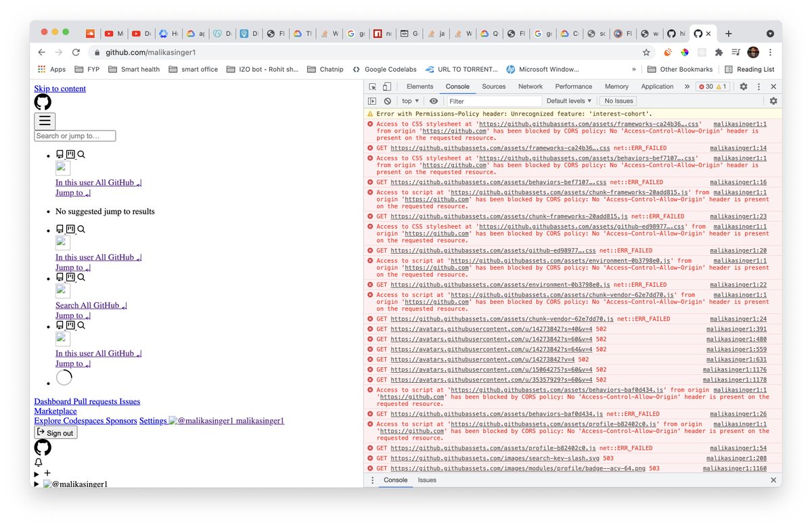Click the GitHub logo below Skip to content

click(x=43, y=102)
